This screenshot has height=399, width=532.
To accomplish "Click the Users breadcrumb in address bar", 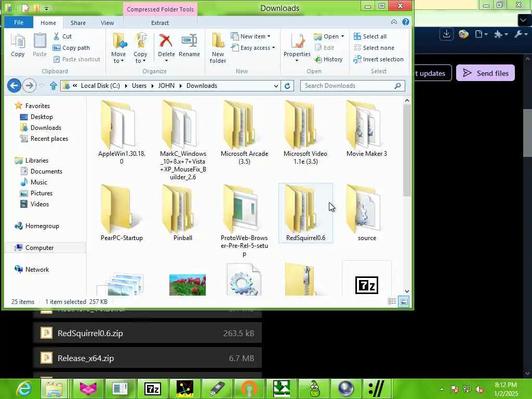I will (139, 86).
